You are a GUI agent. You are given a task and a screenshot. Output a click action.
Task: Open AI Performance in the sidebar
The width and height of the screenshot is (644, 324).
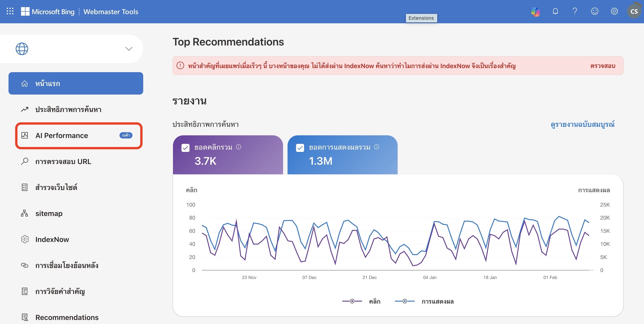62,136
